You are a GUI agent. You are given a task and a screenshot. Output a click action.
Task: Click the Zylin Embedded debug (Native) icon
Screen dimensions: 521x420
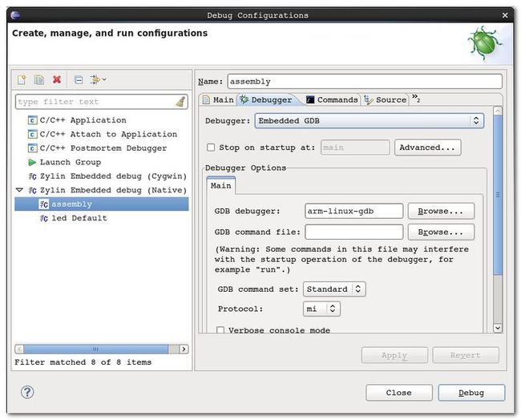tap(32, 190)
